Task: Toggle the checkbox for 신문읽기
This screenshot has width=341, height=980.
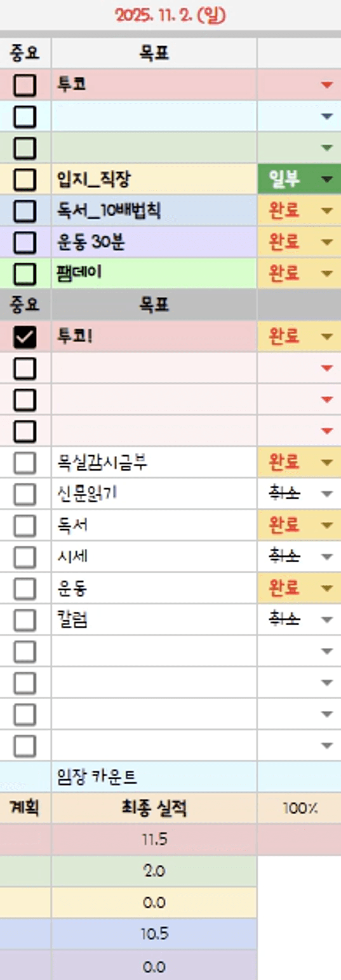Action: pos(25,494)
